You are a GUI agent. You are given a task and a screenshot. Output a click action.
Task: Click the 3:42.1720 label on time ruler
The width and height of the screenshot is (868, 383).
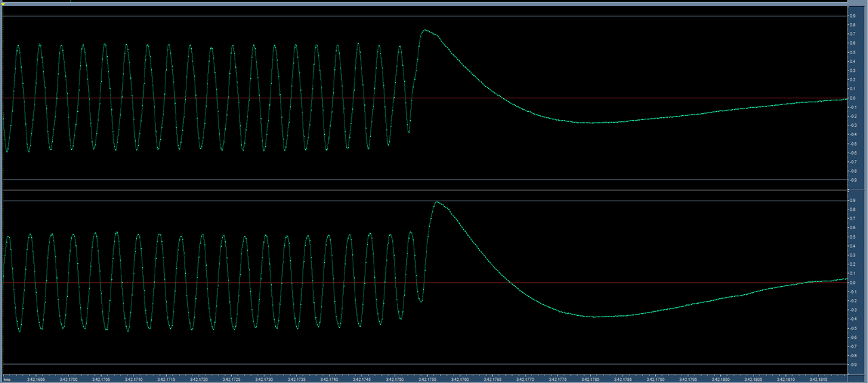pos(199,380)
